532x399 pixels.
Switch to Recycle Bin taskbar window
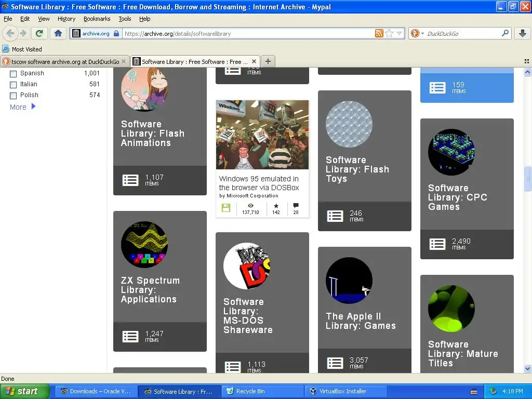[262, 391]
